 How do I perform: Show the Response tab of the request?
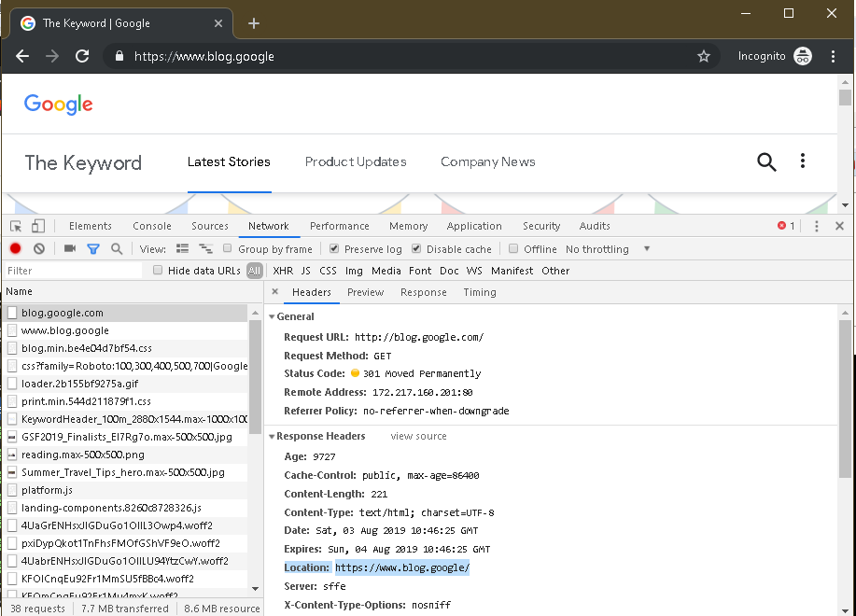coord(424,292)
